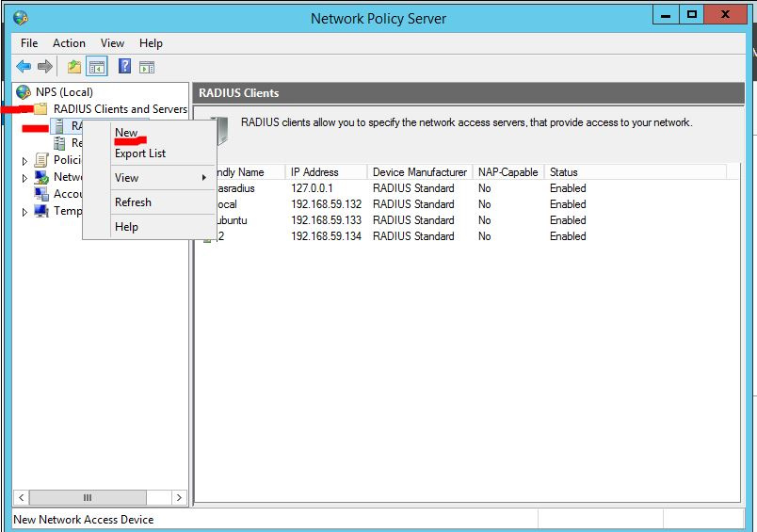Click the RADIUS Clients pane header
Image resolution: width=757 pixels, height=532 pixels.
pos(468,92)
